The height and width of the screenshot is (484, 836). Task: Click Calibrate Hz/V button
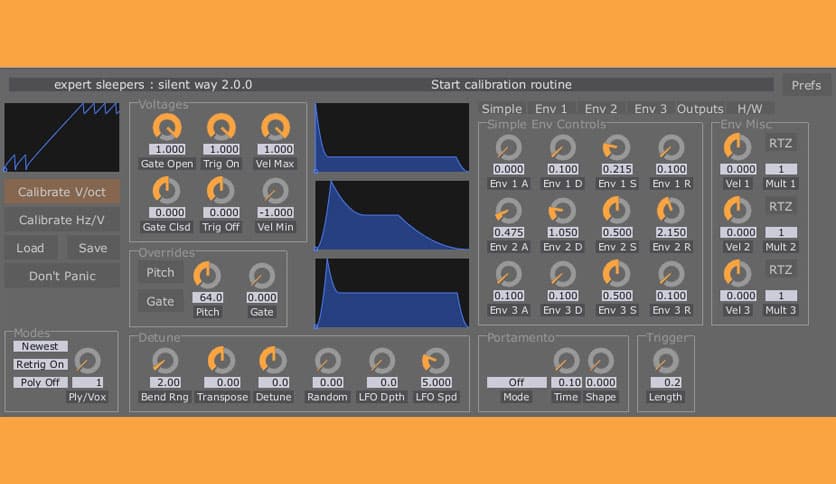(x=62, y=220)
